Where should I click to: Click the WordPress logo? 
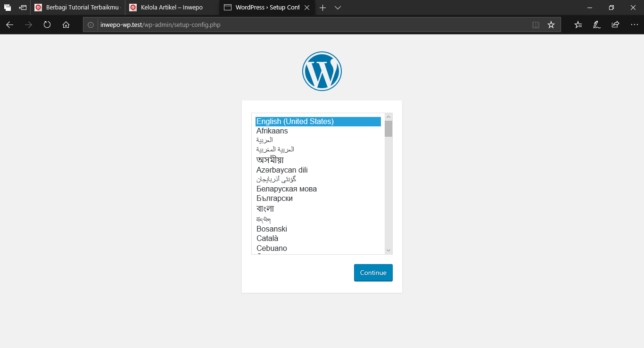[322, 71]
